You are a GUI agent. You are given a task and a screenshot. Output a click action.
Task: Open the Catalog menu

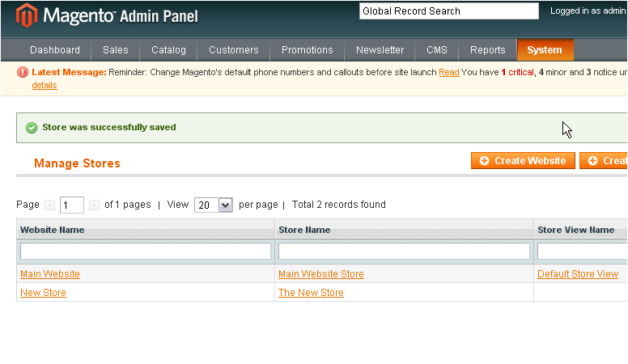click(x=168, y=50)
